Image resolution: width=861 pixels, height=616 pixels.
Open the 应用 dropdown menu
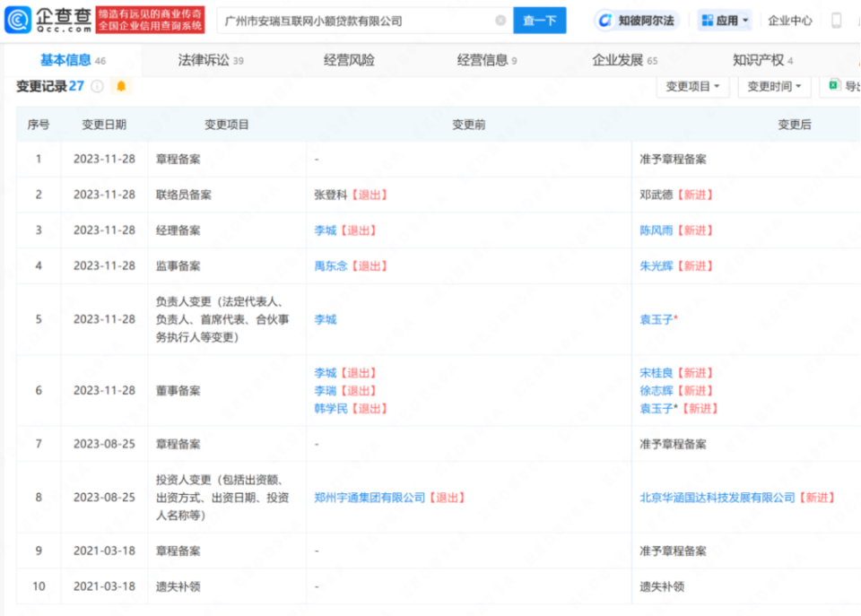pos(725,21)
